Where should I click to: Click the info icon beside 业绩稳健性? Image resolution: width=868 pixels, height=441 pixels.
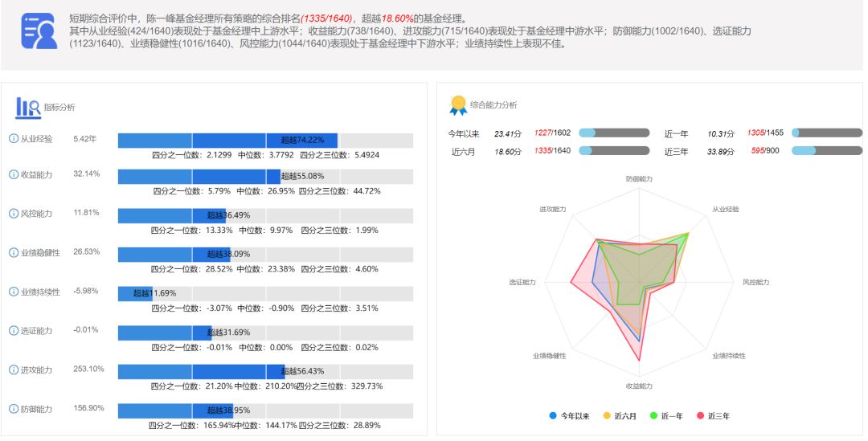tap(14, 253)
